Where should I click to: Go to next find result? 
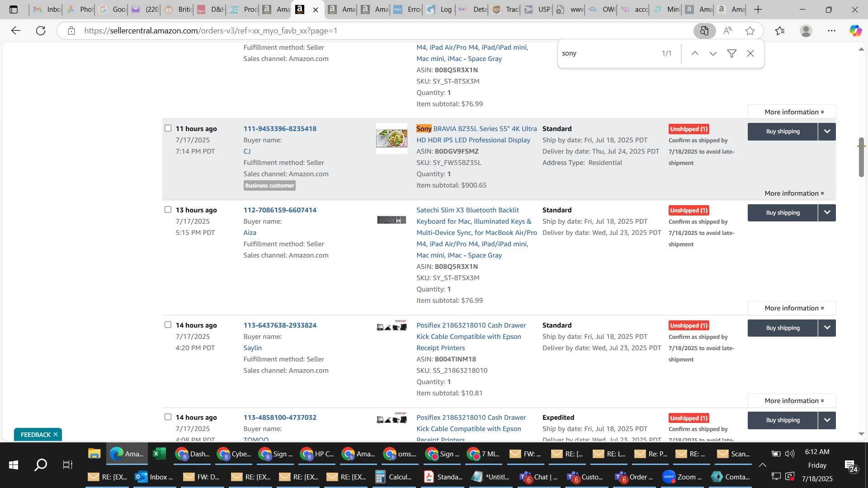pos(713,53)
